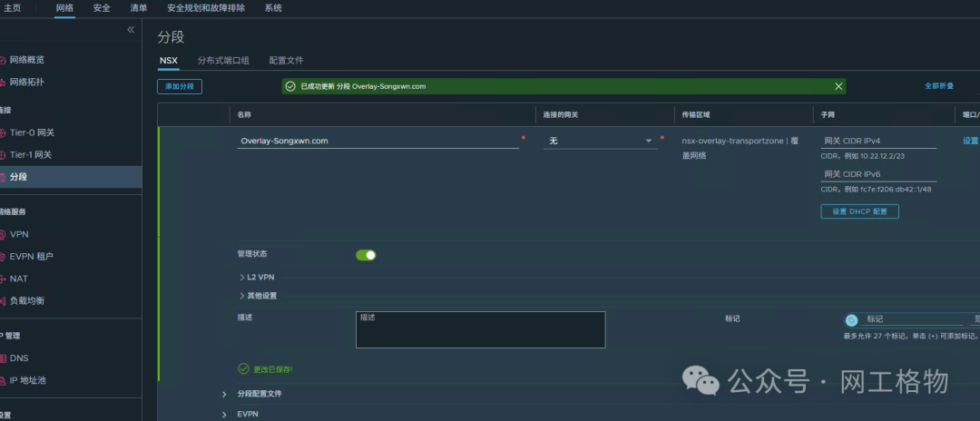This screenshot has height=421, width=980.
Task: Click the 更改已保存! status message
Action: point(272,369)
